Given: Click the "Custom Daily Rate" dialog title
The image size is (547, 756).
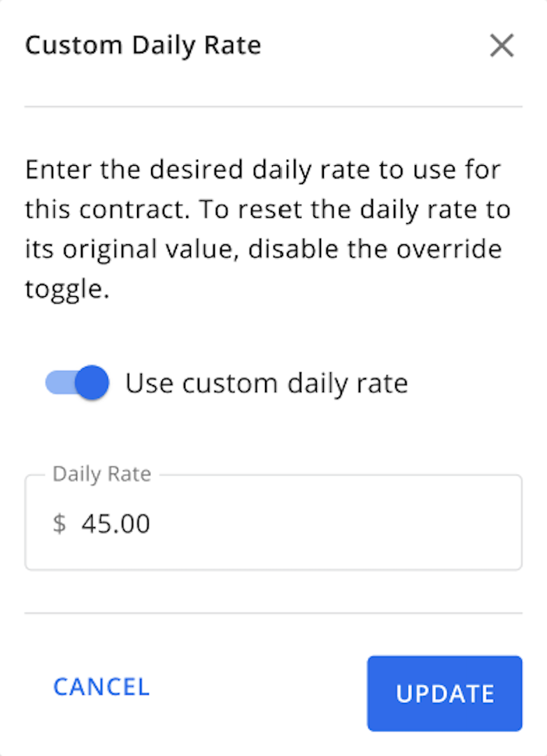Looking at the screenshot, I should click(143, 46).
